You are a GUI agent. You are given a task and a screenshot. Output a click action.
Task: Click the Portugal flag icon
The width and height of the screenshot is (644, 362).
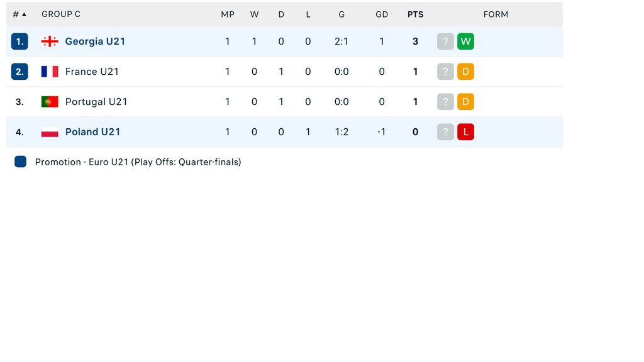pyautogui.click(x=50, y=102)
